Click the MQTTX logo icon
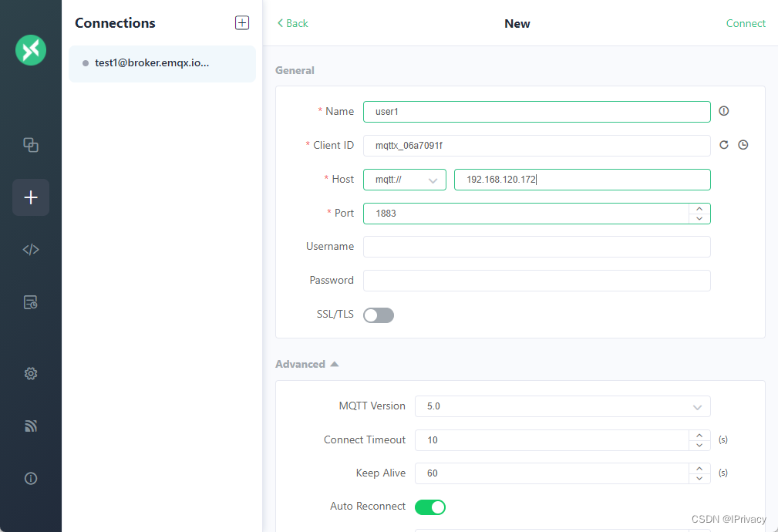Image resolution: width=778 pixels, height=532 pixels. click(x=31, y=50)
